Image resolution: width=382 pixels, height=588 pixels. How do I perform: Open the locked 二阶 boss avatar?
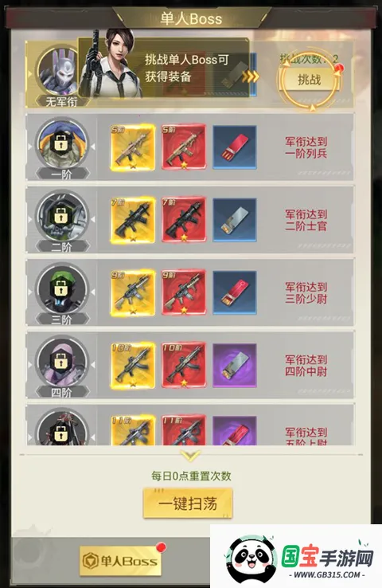[62, 217]
